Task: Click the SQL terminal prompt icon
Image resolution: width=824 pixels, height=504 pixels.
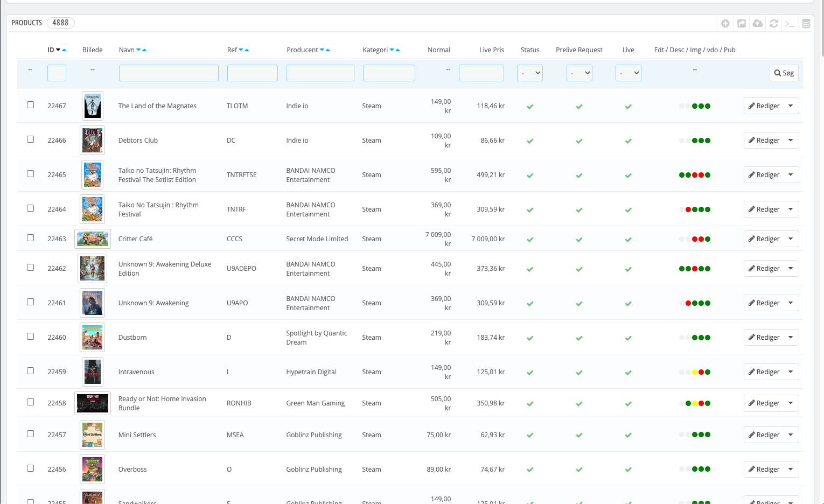Action: click(790, 23)
